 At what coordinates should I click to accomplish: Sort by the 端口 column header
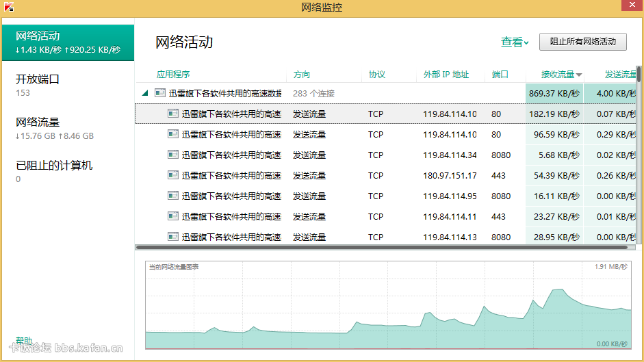point(500,75)
